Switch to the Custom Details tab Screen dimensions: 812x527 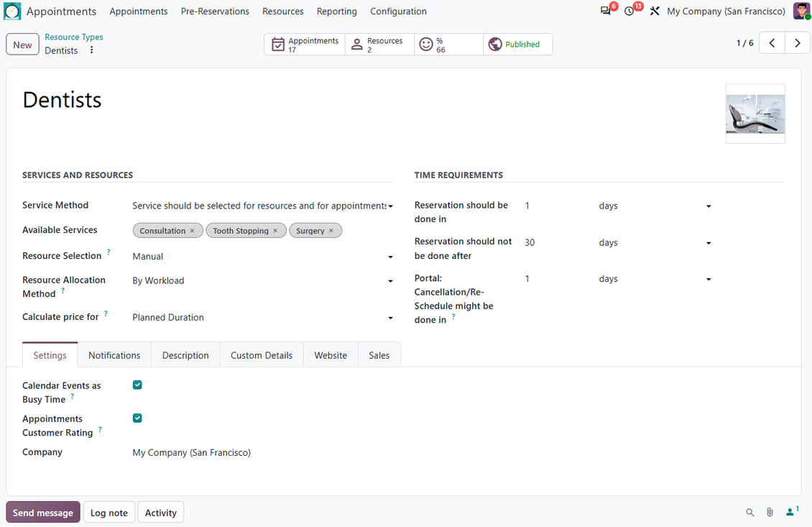[x=262, y=355]
